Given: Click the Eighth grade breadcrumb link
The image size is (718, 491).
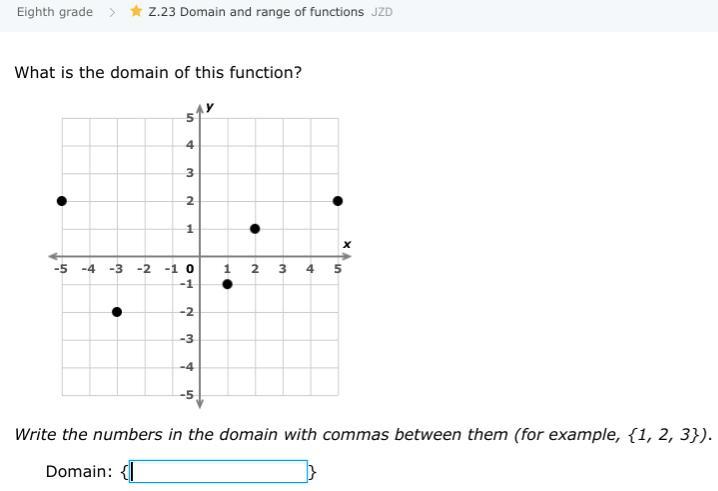Looking at the screenshot, I should click(x=55, y=12).
